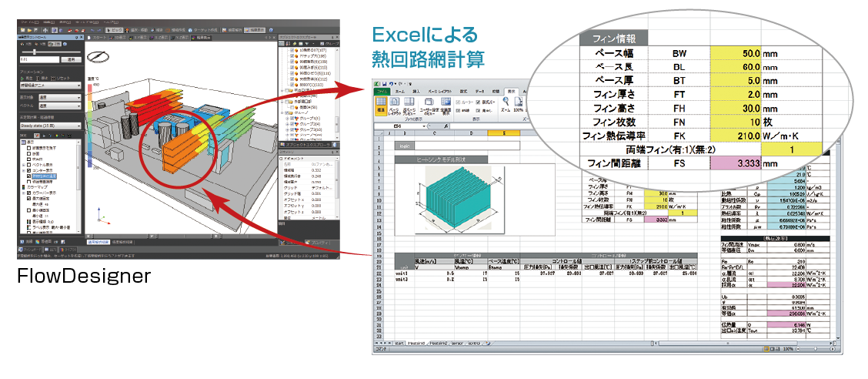This screenshot has height=379, width=868.
Task: Click the ページレイアウト view icon in the Excel ribbon
Action: point(395,106)
